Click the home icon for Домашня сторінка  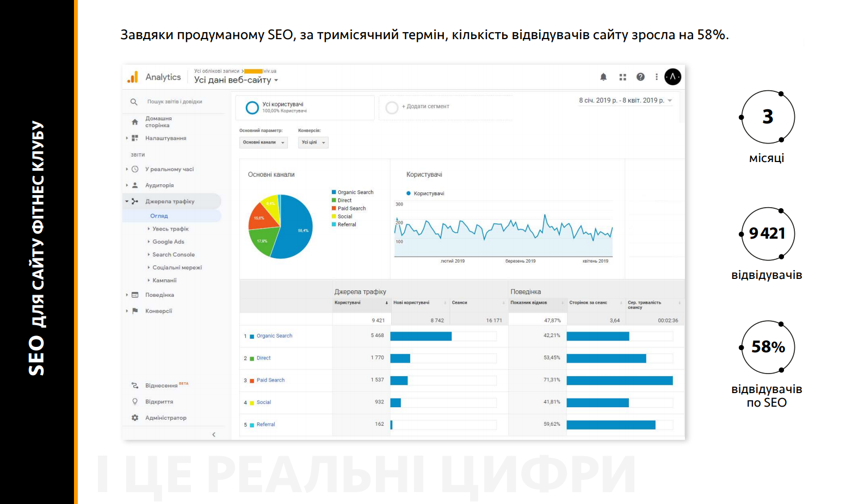point(135,122)
